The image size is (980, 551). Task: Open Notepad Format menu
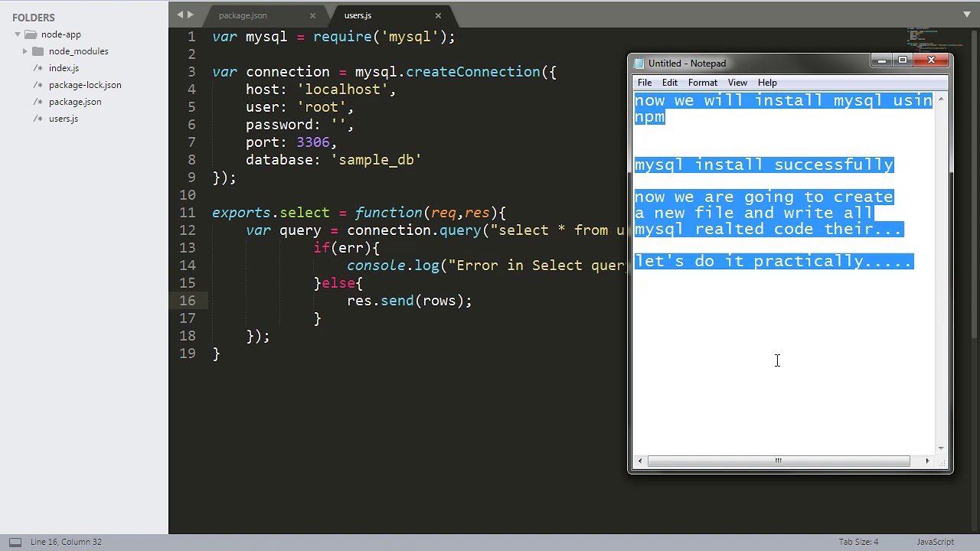(x=702, y=83)
